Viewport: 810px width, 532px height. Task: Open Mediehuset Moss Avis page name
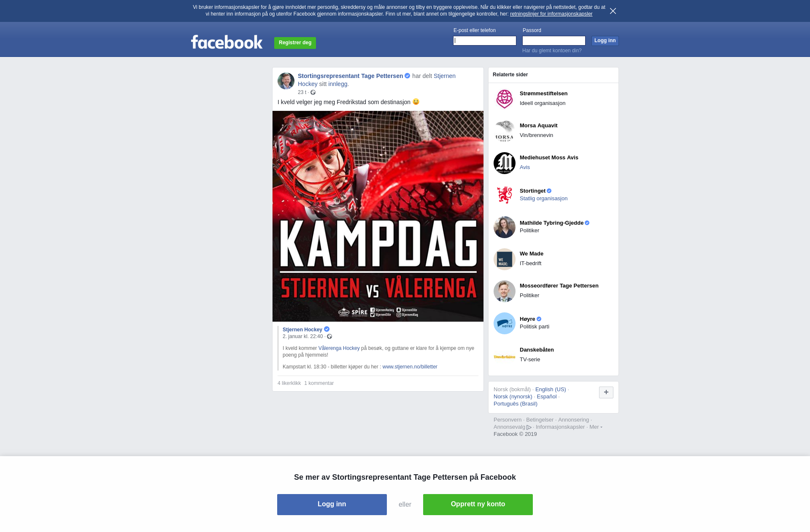[549, 158]
